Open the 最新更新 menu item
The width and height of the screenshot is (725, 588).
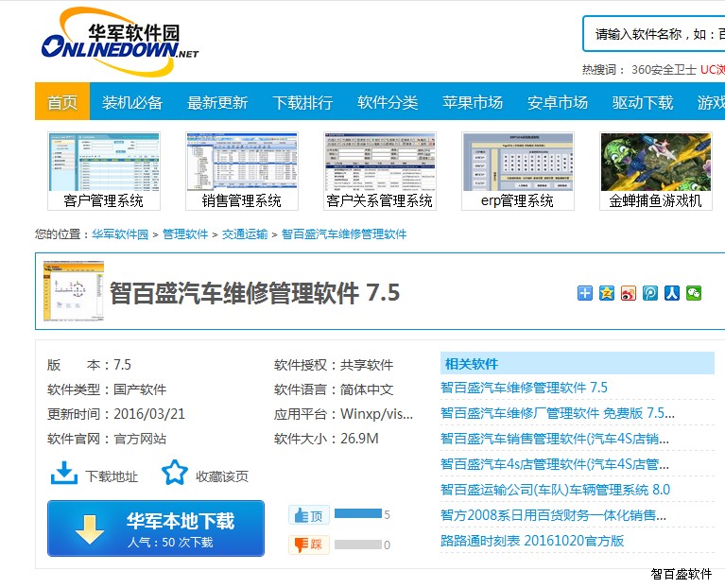pos(217,102)
